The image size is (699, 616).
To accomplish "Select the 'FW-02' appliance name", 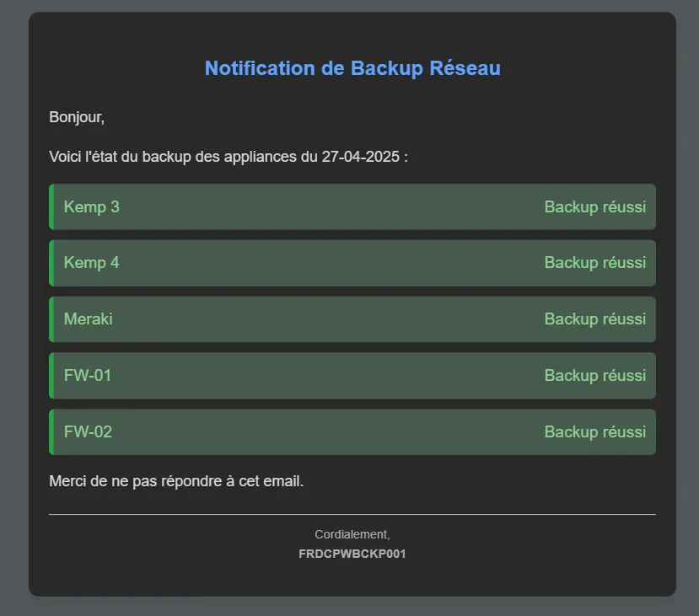I will pyautogui.click(x=88, y=431).
